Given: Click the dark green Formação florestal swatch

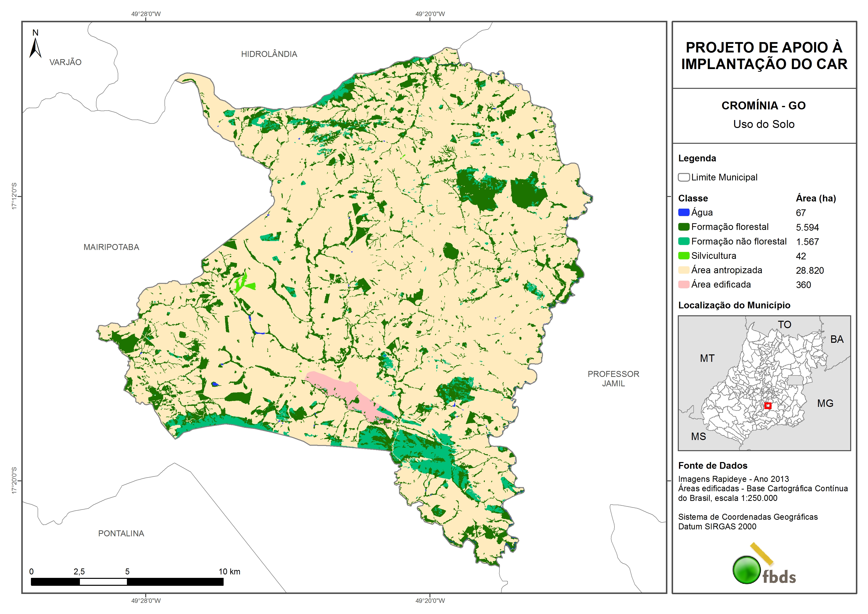Looking at the screenshot, I should pyautogui.click(x=683, y=227).
